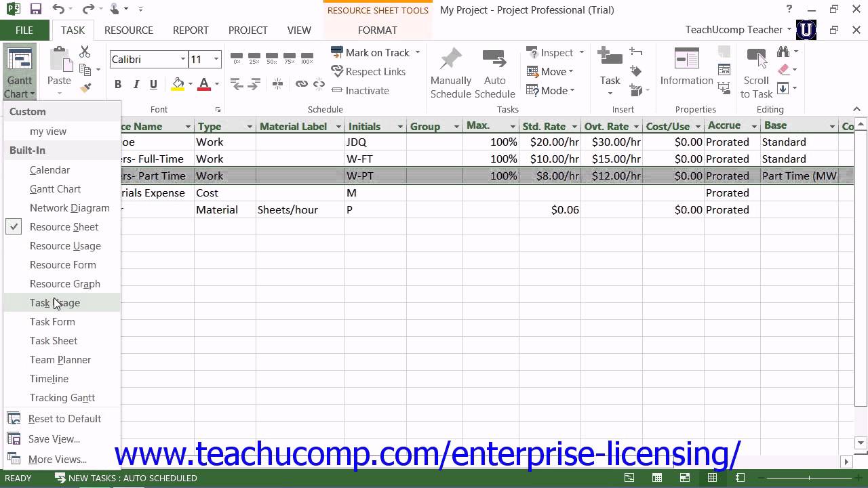Viewport: 868px width, 488px height.
Task: Expand the Mark on Track dropdown arrow
Action: tap(418, 53)
